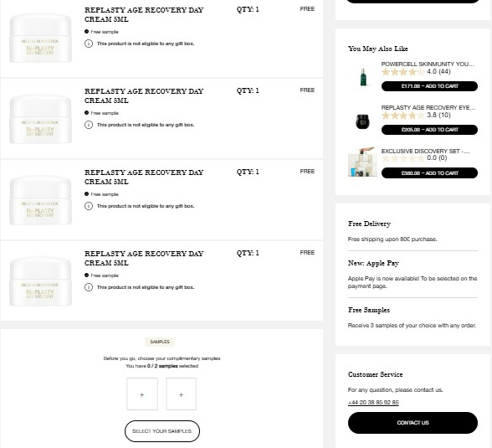The height and width of the screenshot is (448, 492).
Task: Open Exclusive Discovery Set thumbnail image
Action: 363,162
